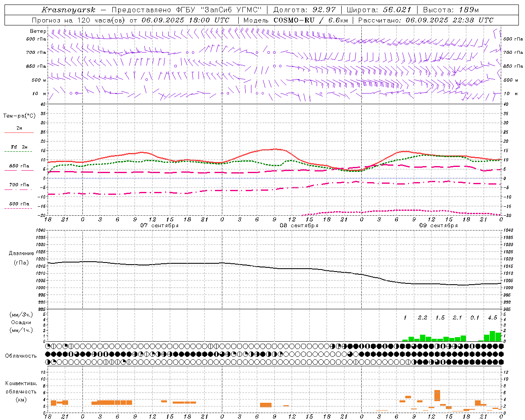Click the '07 сентября' date label
The image size is (525, 420).
pos(159,226)
